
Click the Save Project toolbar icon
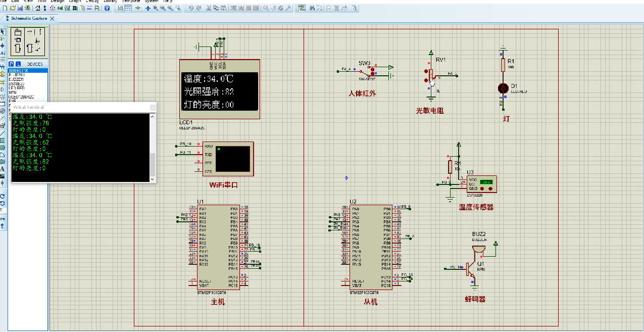pyautogui.click(x=21, y=7)
